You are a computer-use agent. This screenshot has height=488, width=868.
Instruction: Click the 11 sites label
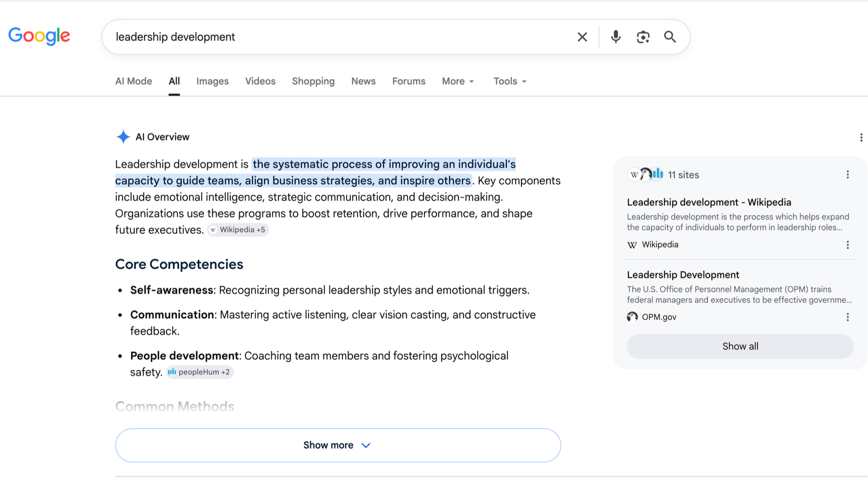tap(683, 175)
